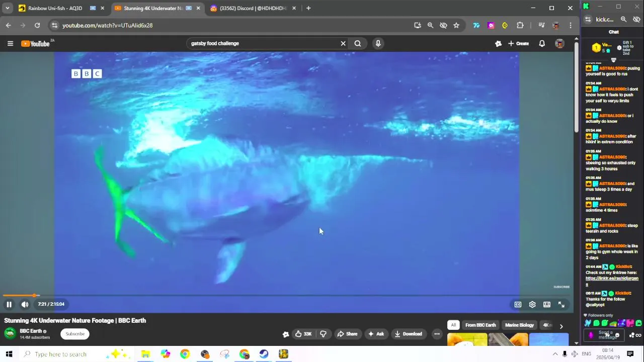Open the emoji picker in chat input

pos(617,335)
